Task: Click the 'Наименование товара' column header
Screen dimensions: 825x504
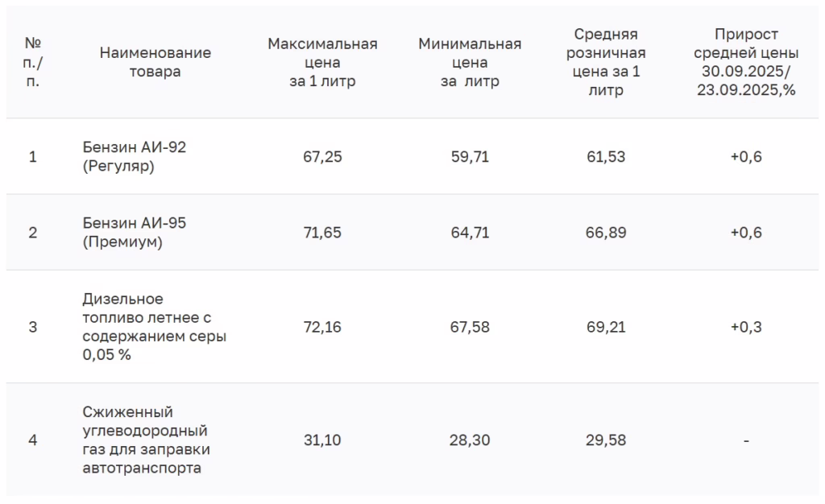Action: [155, 62]
